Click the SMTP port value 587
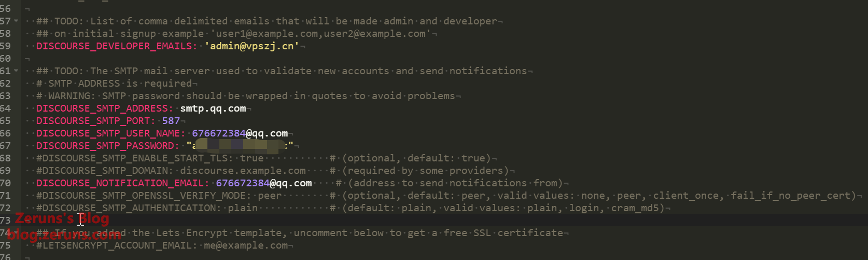 pos(171,121)
